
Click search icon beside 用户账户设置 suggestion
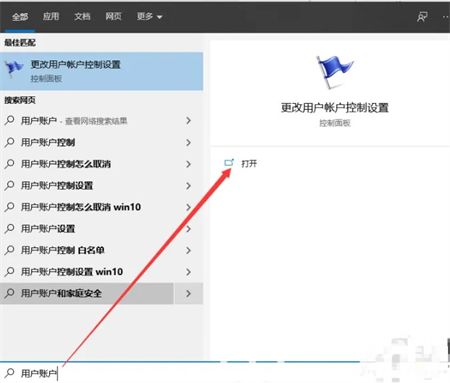pos(10,228)
